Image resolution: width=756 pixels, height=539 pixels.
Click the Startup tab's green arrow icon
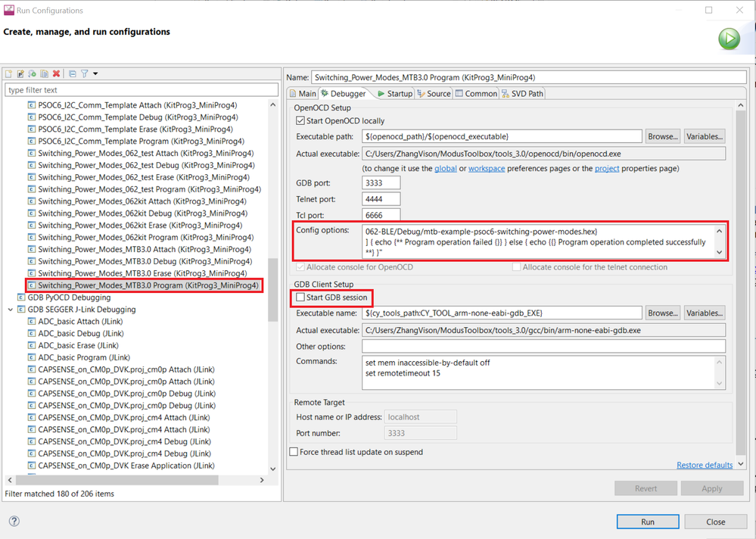tap(381, 94)
